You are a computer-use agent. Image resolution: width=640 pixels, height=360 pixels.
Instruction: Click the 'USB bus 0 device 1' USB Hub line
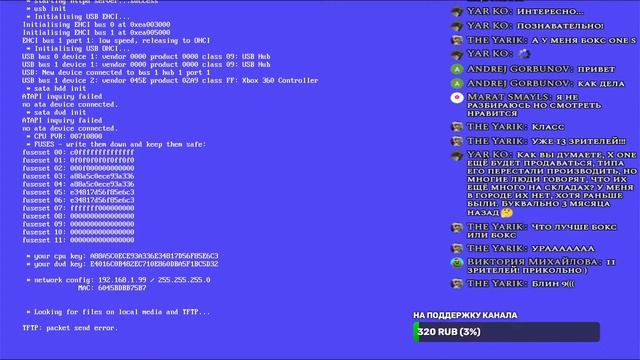(146, 56)
